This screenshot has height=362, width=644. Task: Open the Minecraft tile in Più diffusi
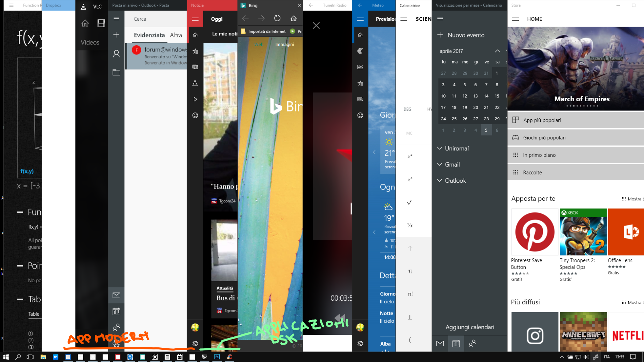pyautogui.click(x=583, y=332)
